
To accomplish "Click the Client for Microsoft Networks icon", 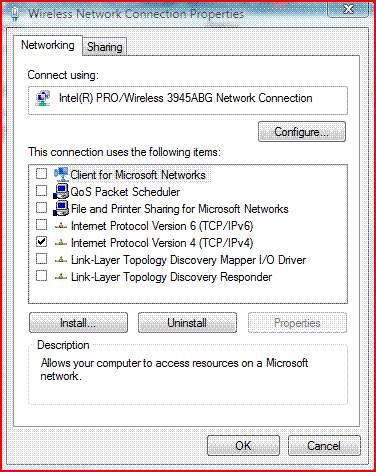I will tap(61, 174).
